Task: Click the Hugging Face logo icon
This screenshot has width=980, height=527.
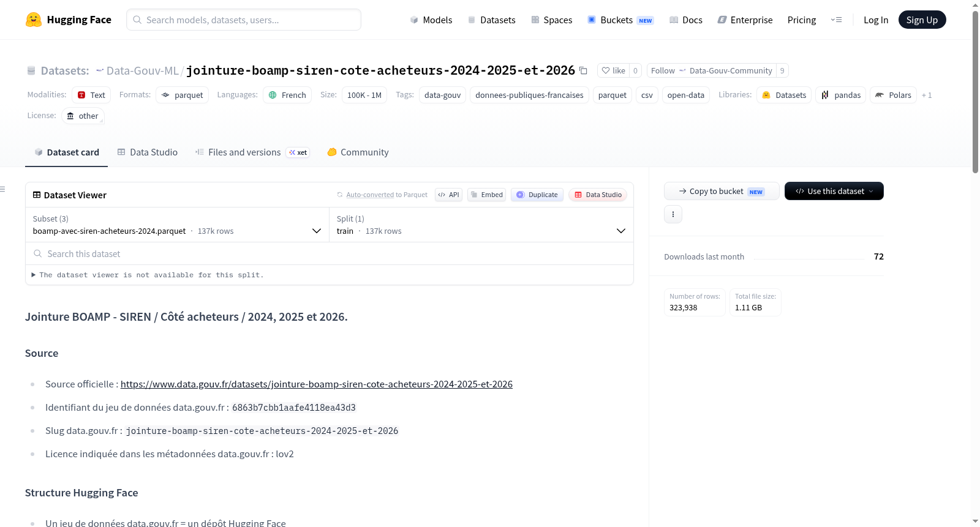Action: click(34, 20)
